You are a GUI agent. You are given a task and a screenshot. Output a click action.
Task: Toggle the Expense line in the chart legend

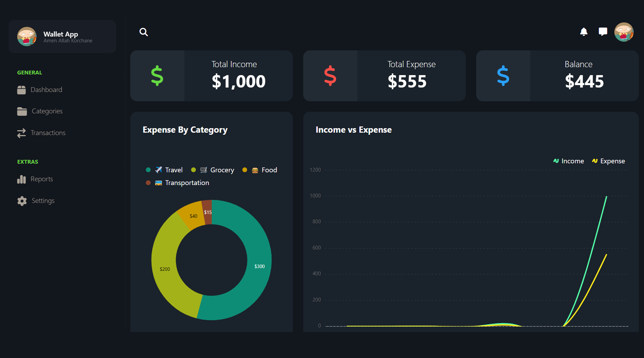tap(608, 161)
